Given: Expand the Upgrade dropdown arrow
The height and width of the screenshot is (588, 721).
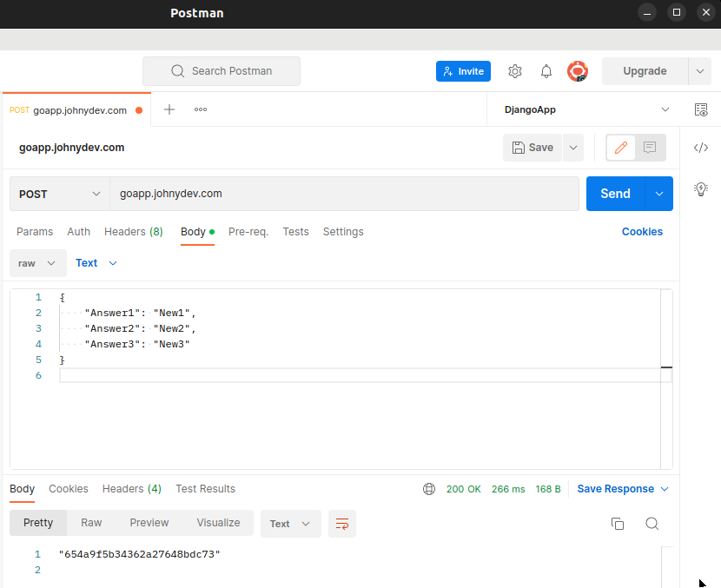Looking at the screenshot, I should (x=700, y=71).
